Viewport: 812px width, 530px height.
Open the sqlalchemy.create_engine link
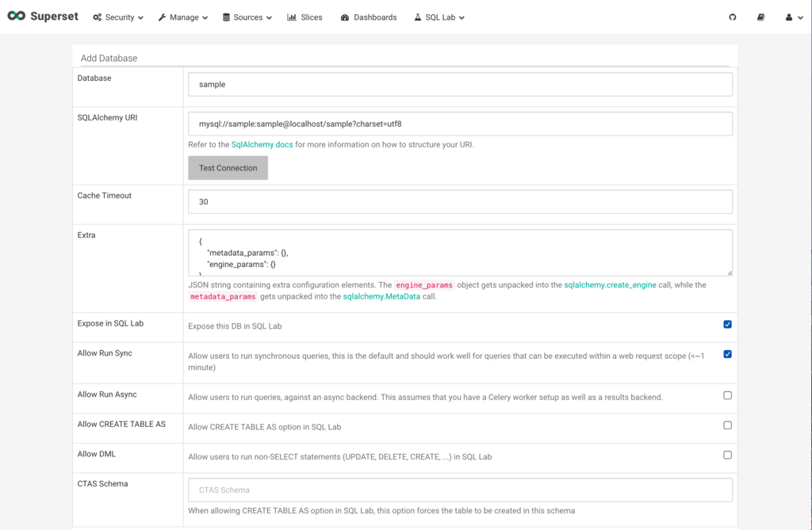(x=610, y=284)
